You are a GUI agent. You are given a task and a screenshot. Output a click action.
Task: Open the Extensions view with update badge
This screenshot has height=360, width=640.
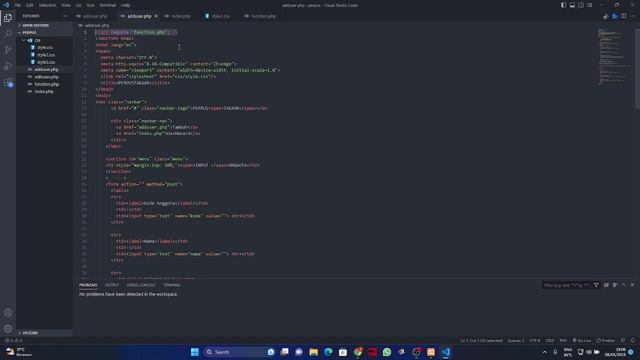(x=8, y=82)
